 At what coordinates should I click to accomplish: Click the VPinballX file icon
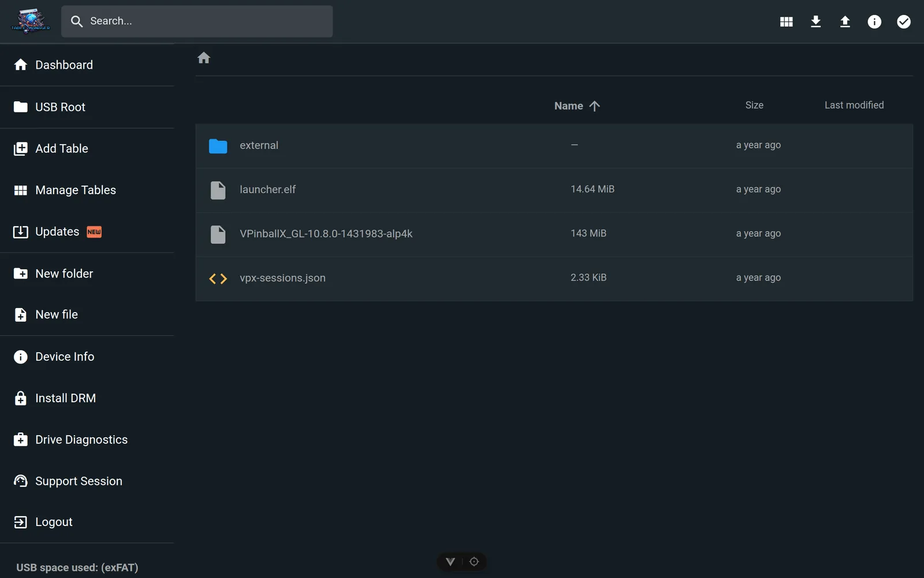218,235
